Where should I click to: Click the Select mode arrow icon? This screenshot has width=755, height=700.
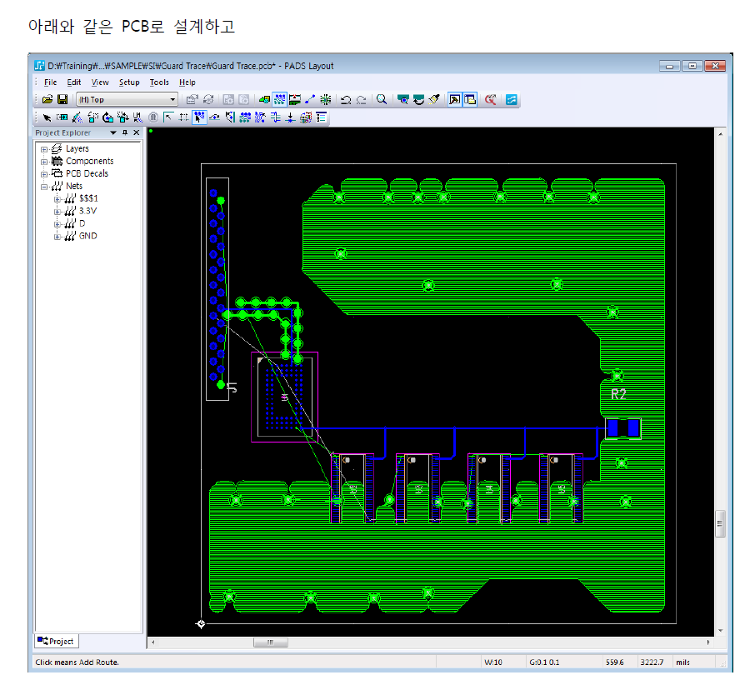(47, 117)
